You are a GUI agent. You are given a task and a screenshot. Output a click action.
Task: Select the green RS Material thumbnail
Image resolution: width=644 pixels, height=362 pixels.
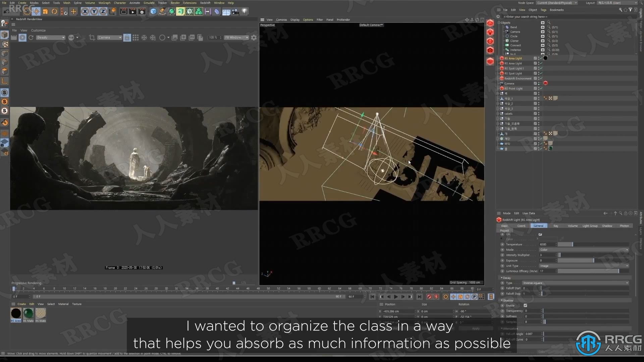pyautogui.click(x=28, y=313)
